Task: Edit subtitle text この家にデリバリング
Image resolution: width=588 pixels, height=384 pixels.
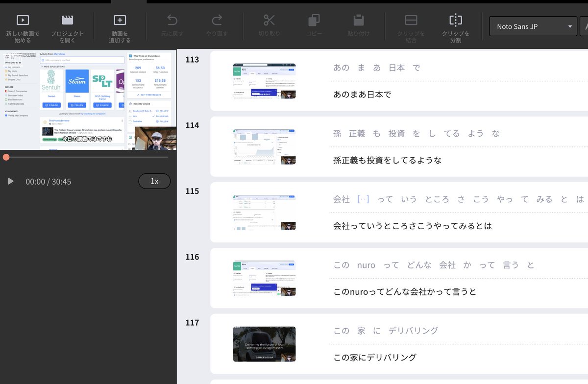Action: pyautogui.click(x=375, y=358)
